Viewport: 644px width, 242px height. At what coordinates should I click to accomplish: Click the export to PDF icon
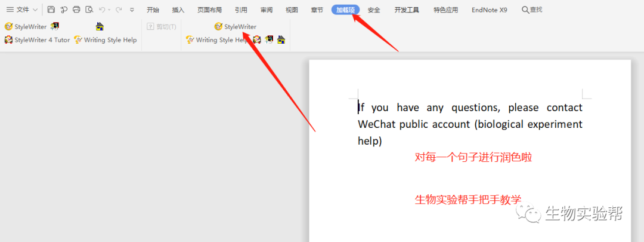click(x=64, y=10)
